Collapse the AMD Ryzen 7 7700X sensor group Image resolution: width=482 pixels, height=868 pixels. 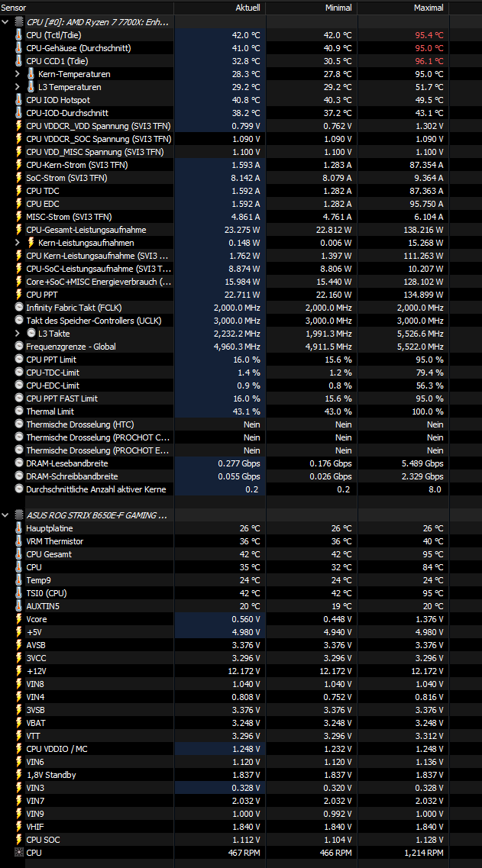[x=5, y=21]
